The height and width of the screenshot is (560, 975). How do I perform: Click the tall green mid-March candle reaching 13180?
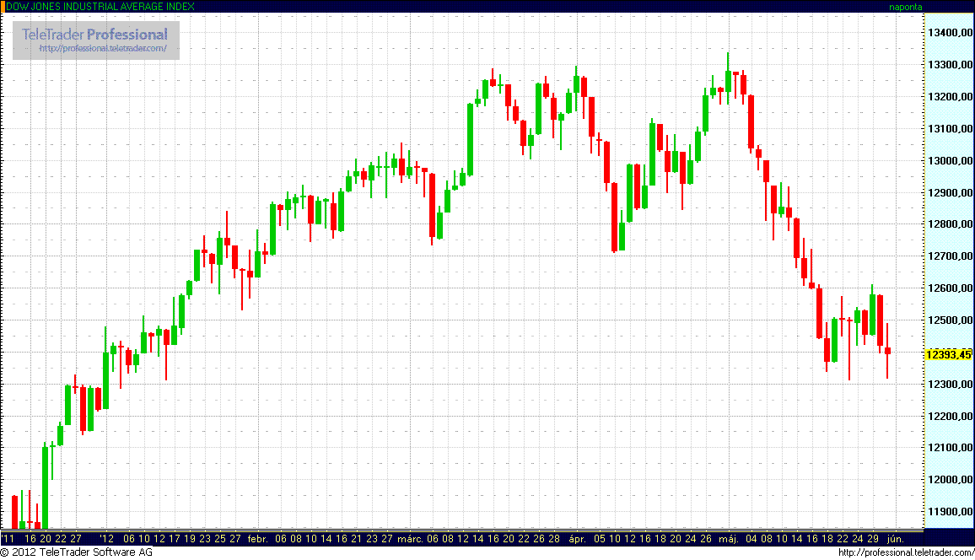pyautogui.click(x=470, y=140)
